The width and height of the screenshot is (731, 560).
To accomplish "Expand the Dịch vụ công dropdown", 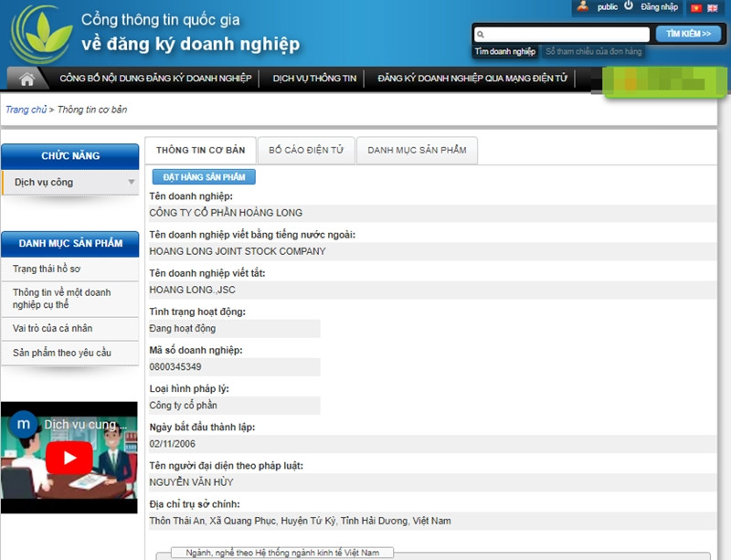I will 132,183.
